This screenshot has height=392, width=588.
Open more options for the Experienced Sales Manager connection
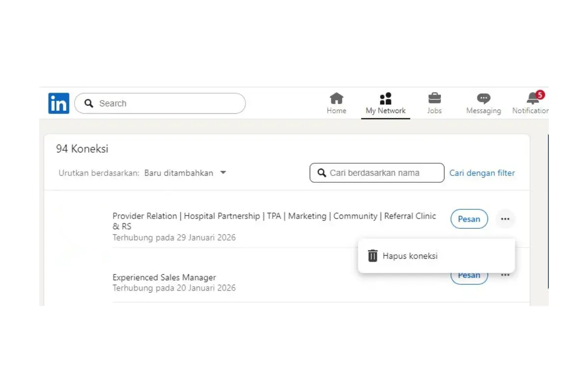[505, 275]
